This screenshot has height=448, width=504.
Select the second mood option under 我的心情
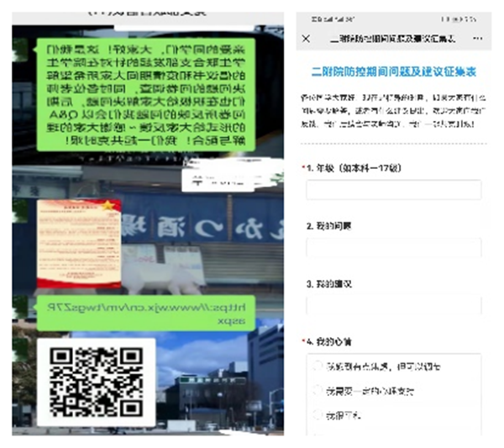click(x=365, y=391)
